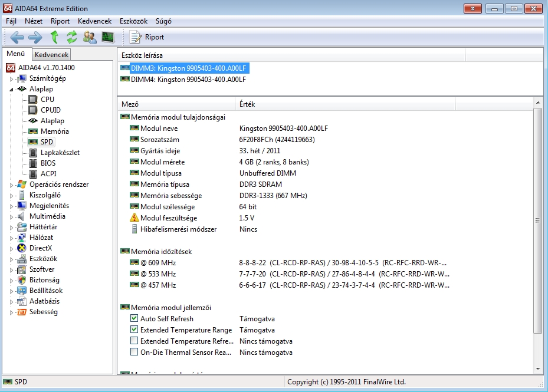
Task: Open Alaplap sub-item under Alaplap
Action: pyautogui.click(x=52, y=120)
